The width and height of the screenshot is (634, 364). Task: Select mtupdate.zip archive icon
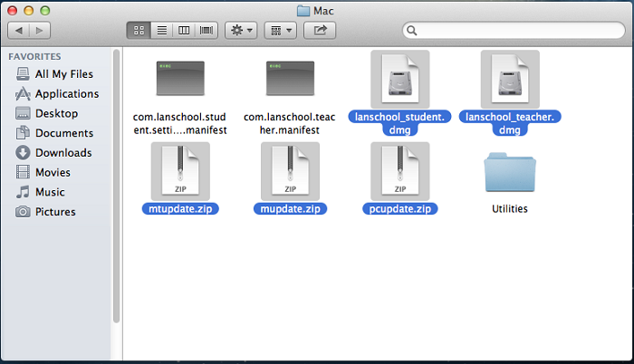coord(180,171)
